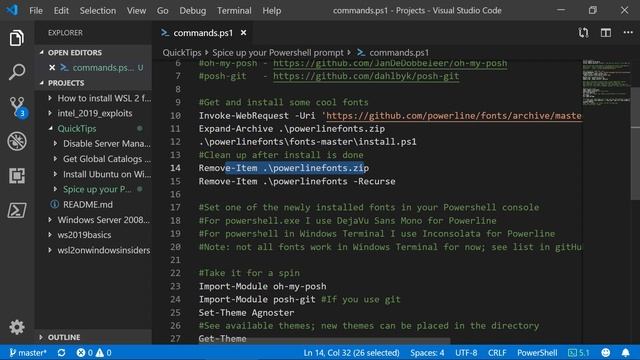Expand the How to install WSL 2 folder

[x=93, y=98]
